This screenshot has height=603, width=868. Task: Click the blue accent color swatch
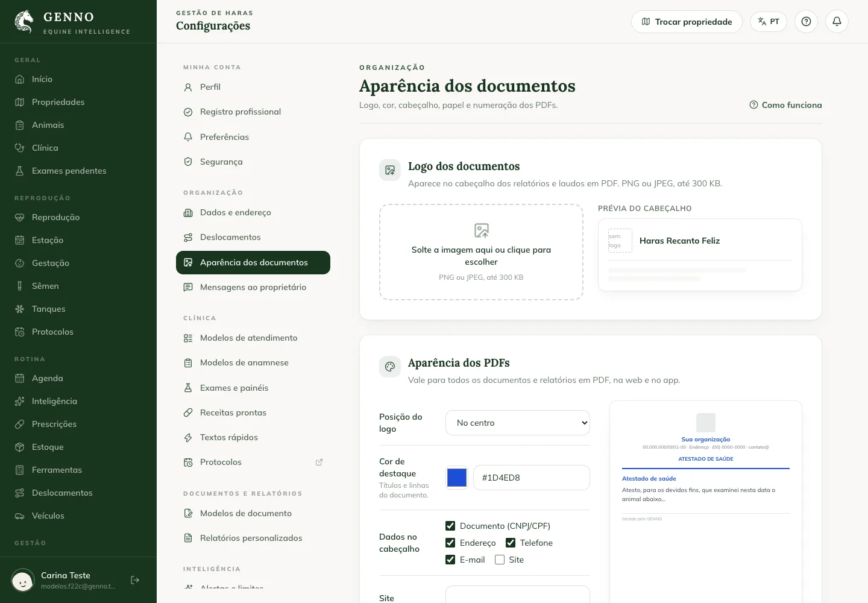pyautogui.click(x=457, y=478)
